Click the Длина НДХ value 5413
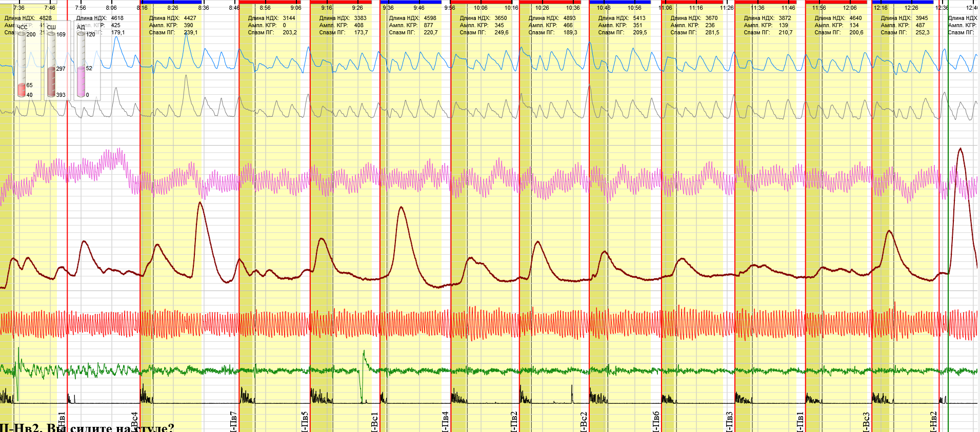Viewport: 980px width, 432px height. (x=639, y=18)
